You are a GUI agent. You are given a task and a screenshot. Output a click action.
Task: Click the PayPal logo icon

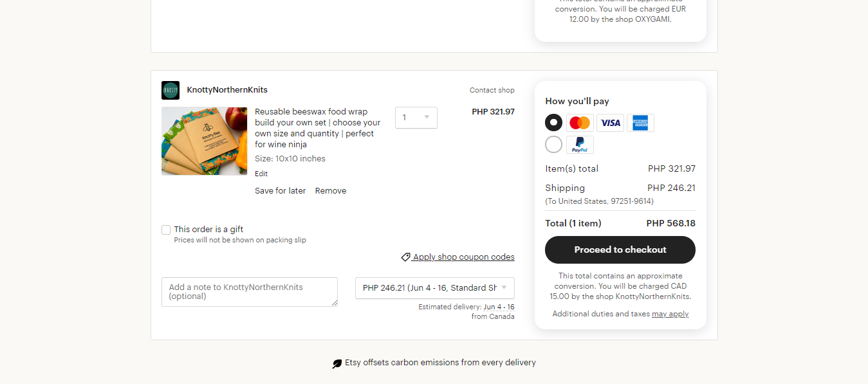click(580, 145)
